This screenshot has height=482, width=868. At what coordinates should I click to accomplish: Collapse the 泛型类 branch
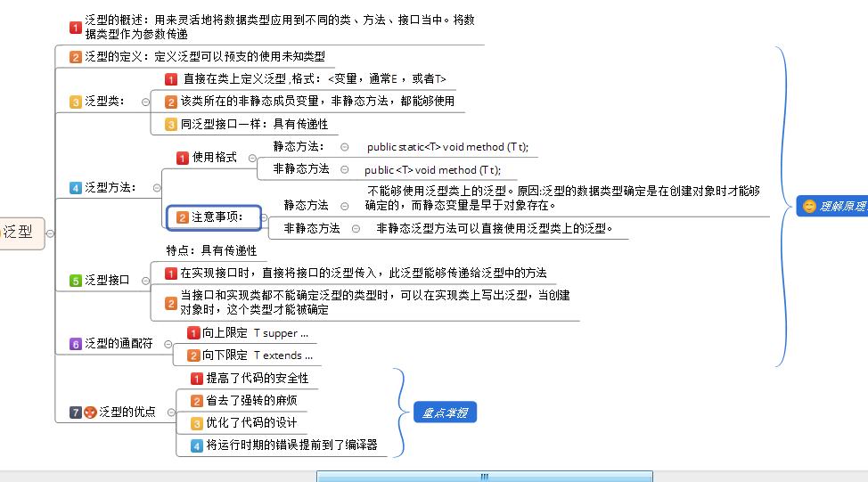(145, 102)
